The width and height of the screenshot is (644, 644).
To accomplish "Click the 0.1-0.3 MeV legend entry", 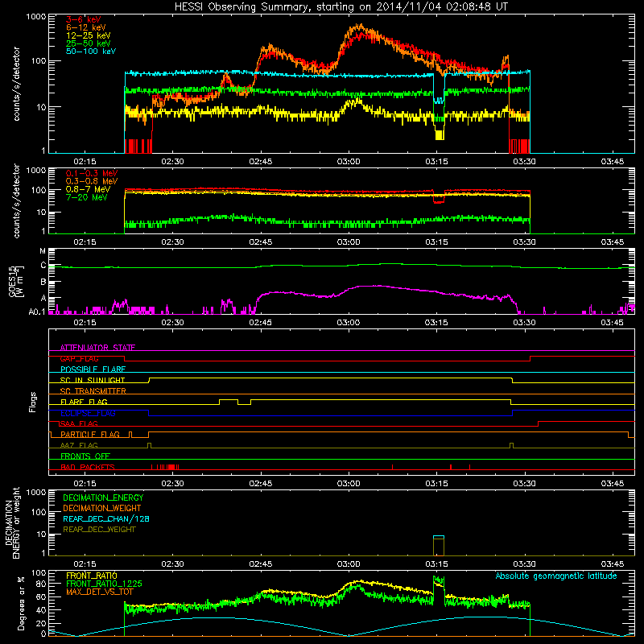I will pyautogui.click(x=92, y=173).
